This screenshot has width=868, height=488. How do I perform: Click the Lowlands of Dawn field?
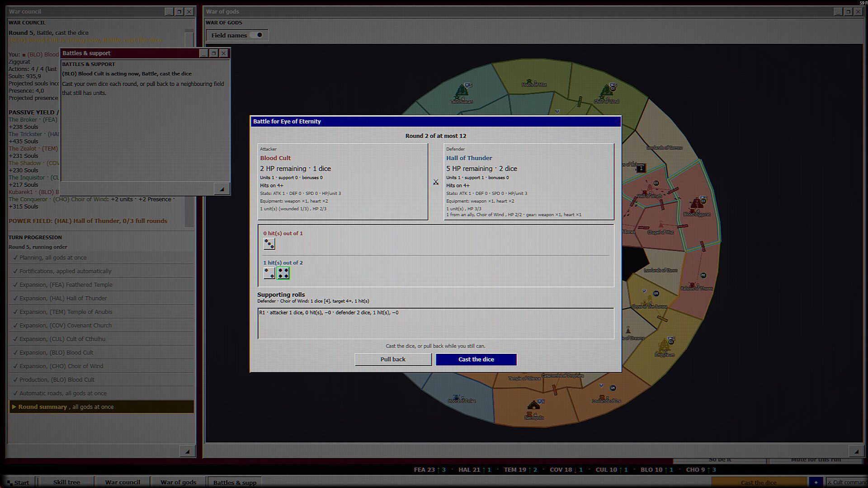[x=660, y=270]
